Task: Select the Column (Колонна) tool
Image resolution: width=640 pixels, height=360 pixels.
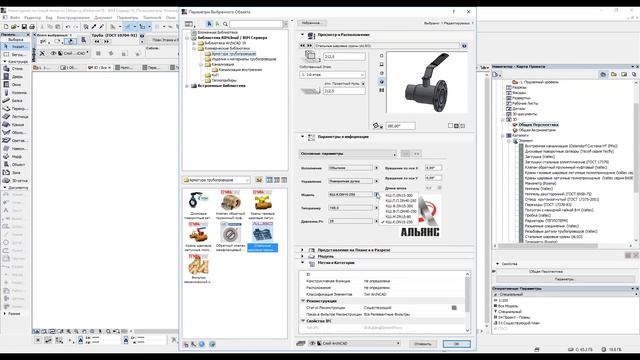Action: pos(15,93)
